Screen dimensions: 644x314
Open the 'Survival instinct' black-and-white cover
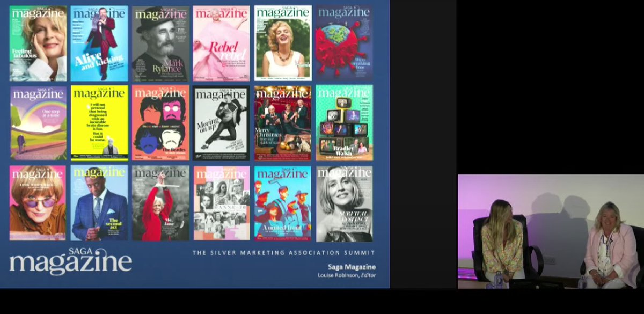pyautogui.click(x=344, y=203)
